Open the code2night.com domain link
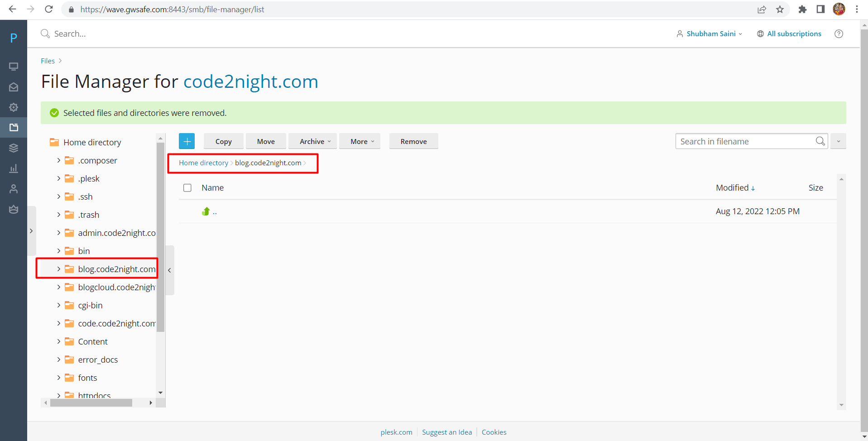This screenshot has height=441, width=868. tap(251, 81)
